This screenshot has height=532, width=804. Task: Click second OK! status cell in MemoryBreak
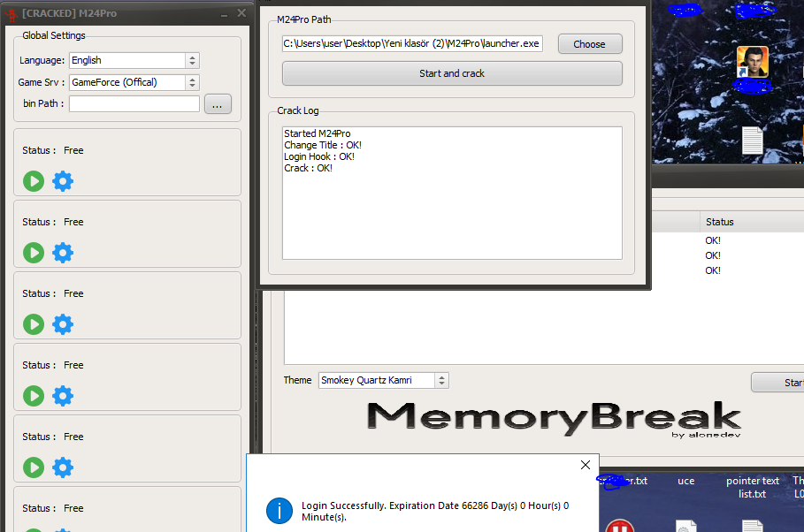pos(713,255)
